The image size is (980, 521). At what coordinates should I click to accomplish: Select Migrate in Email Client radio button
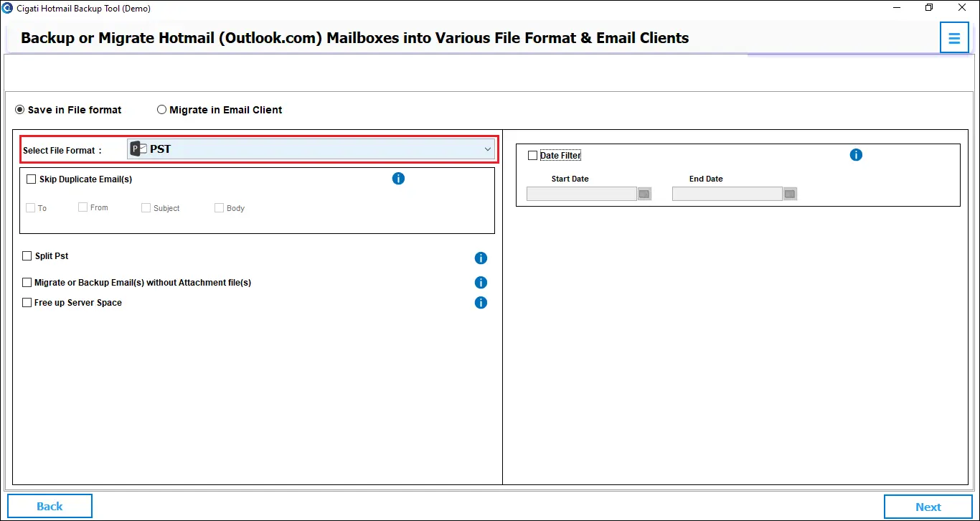pyautogui.click(x=161, y=110)
